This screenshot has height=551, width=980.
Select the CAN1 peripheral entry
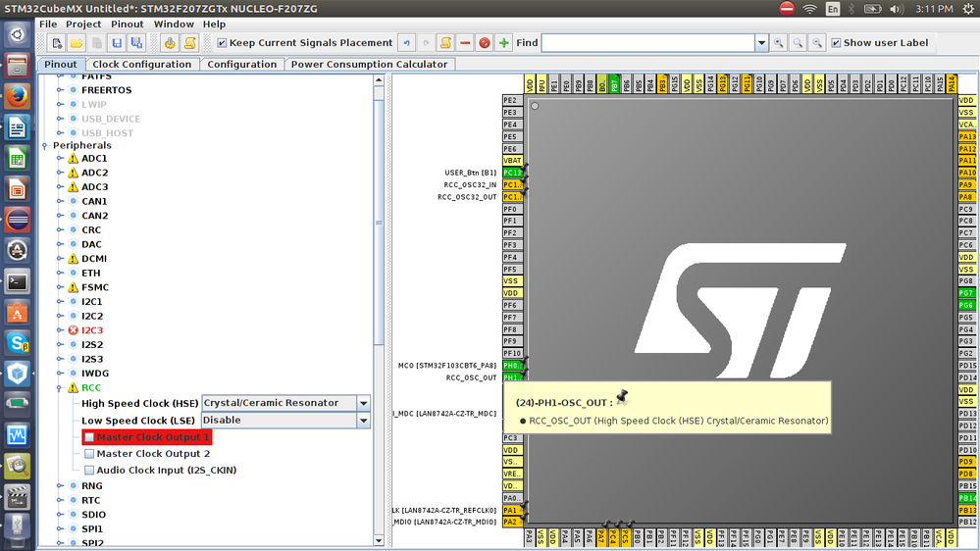pyautogui.click(x=94, y=201)
